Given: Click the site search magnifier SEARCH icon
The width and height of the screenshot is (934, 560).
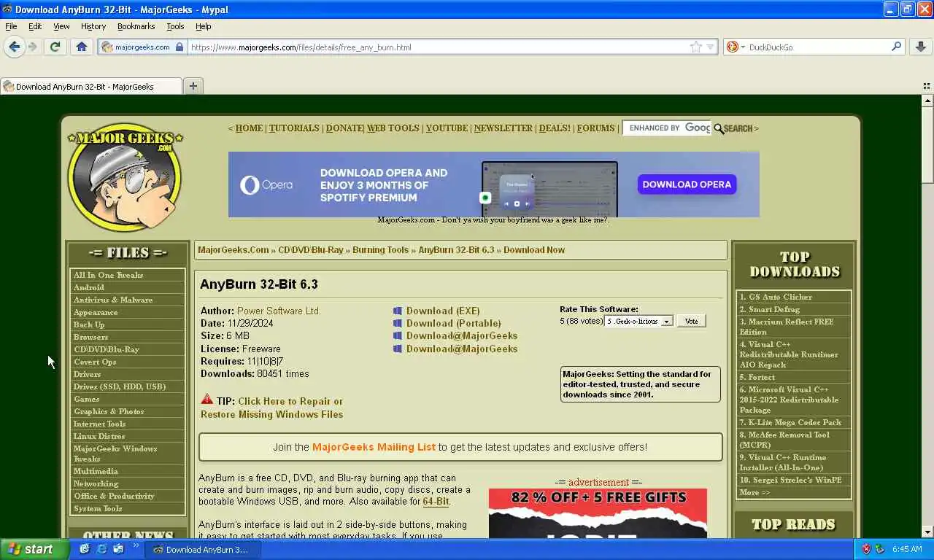Looking at the screenshot, I should click(x=733, y=128).
